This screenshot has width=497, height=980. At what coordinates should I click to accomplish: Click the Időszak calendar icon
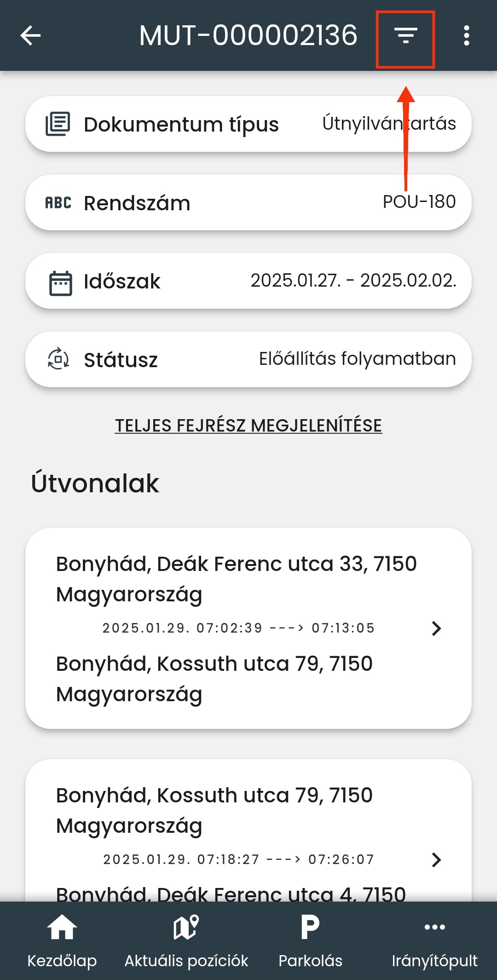(x=60, y=283)
